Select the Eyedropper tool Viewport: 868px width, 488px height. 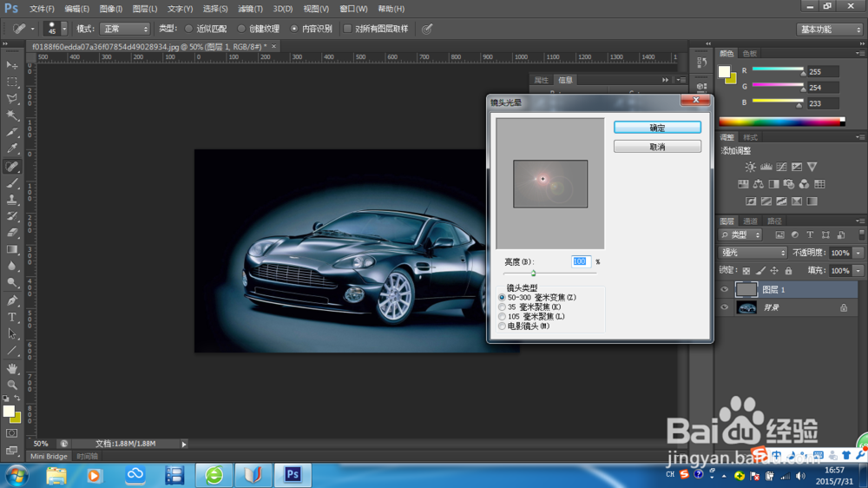(x=11, y=148)
